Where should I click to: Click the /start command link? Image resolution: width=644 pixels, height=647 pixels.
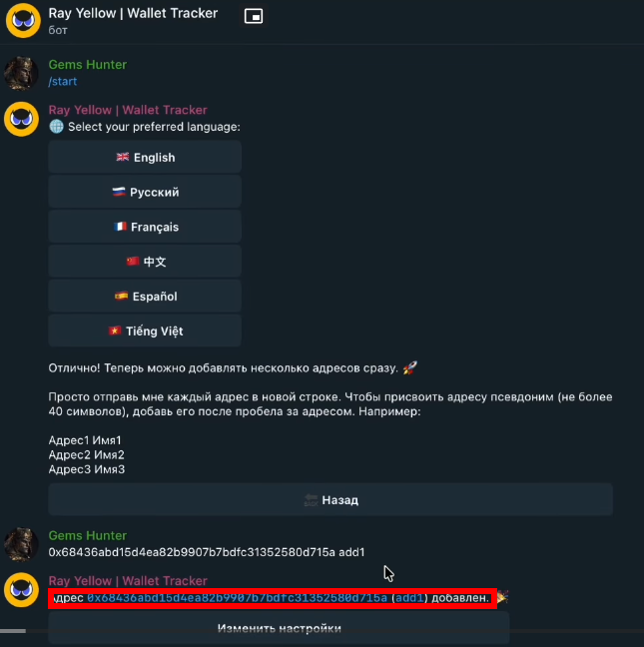(63, 82)
